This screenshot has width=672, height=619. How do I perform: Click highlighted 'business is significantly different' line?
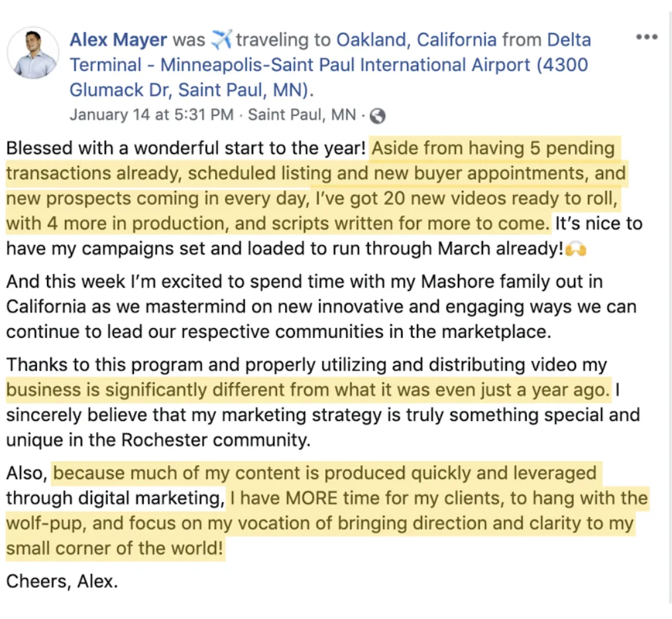(x=308, y=390)
